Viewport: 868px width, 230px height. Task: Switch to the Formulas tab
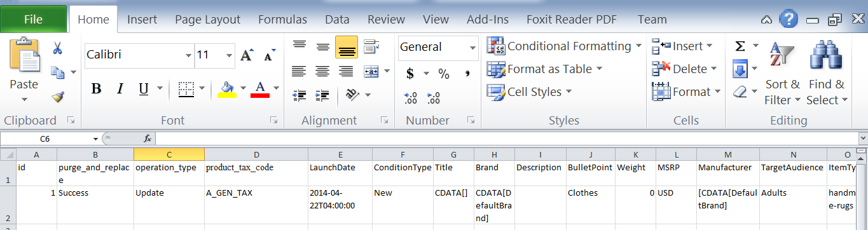[x=282, y=20]
